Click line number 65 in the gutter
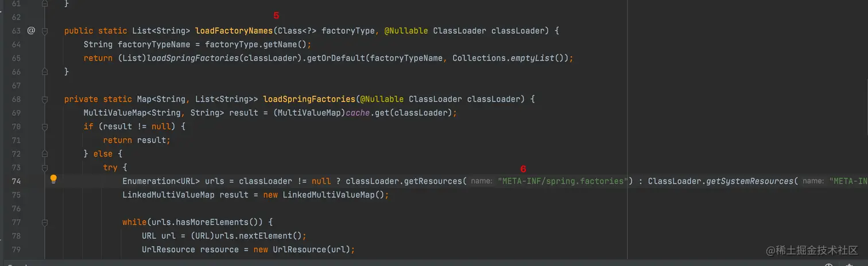868x266 pixels. point(16,58)
